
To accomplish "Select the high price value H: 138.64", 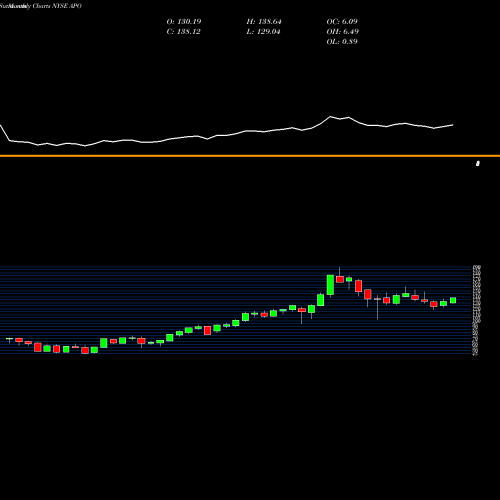I will point(264,22).
